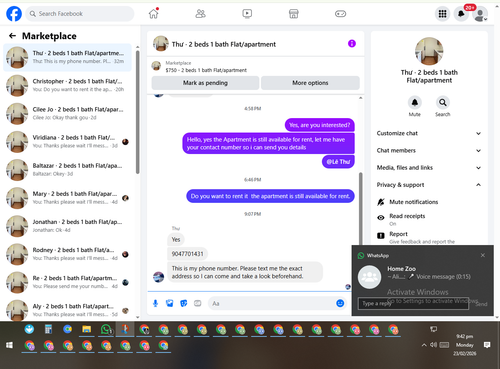The image size is (500, 369).
Task: Expand Chat members section
Action: click(x=429, y=150)
